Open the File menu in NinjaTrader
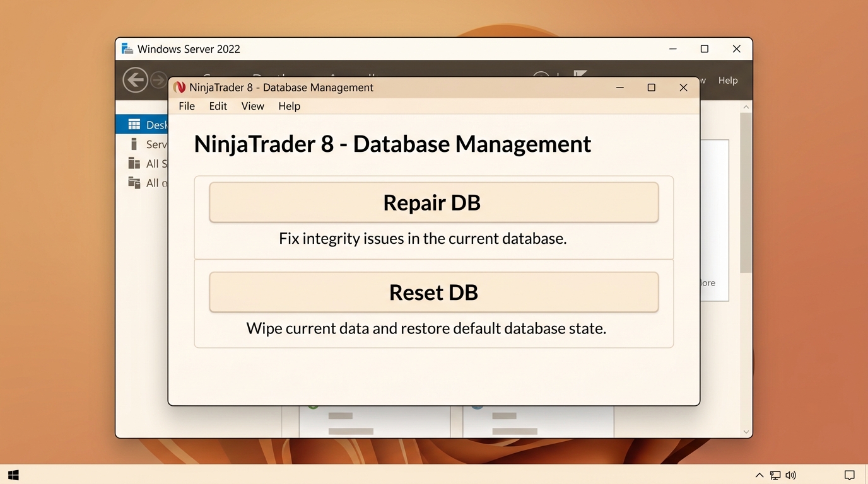868x484 pixels. click(x=187, y=106)
